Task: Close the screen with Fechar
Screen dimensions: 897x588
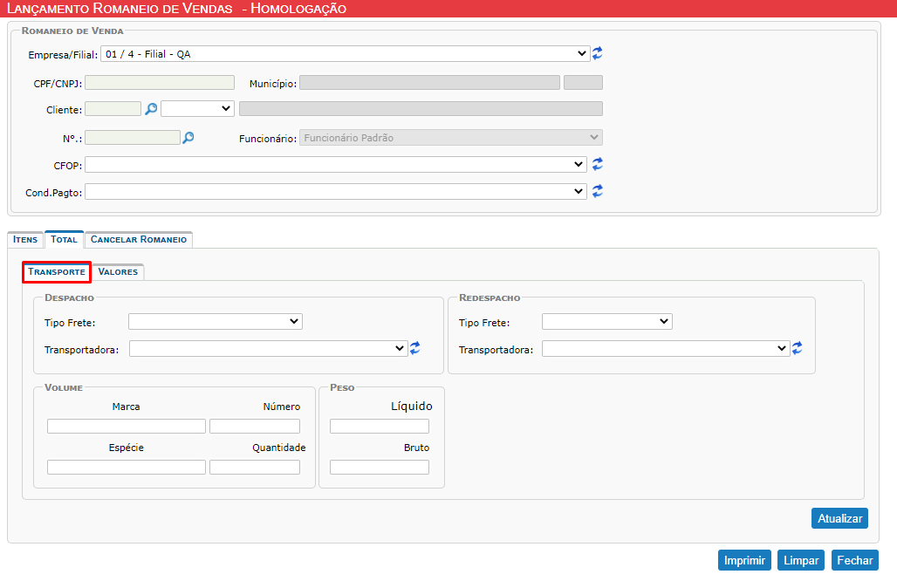Action: (854, 560)
